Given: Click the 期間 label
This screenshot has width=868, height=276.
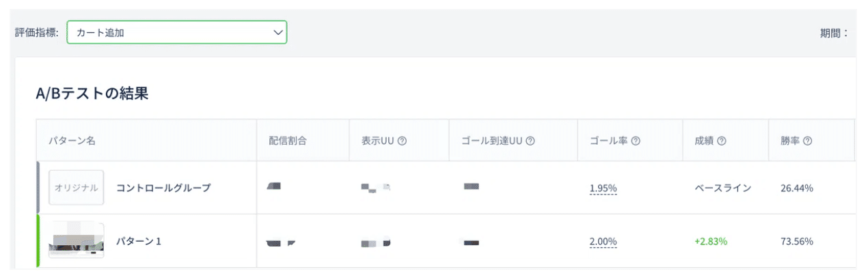Looking at the screenshot, I should 834,32.
